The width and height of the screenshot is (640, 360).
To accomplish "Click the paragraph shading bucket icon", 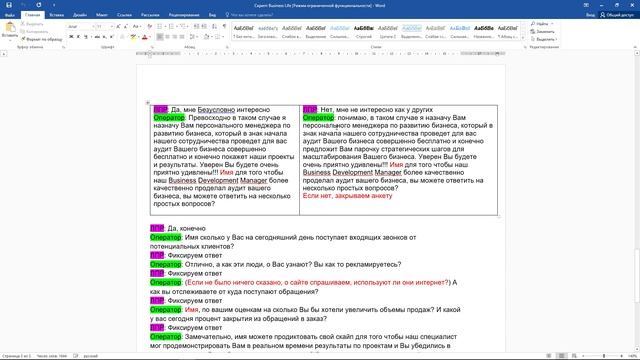I will pyautogui.click(x=206, y=37).
